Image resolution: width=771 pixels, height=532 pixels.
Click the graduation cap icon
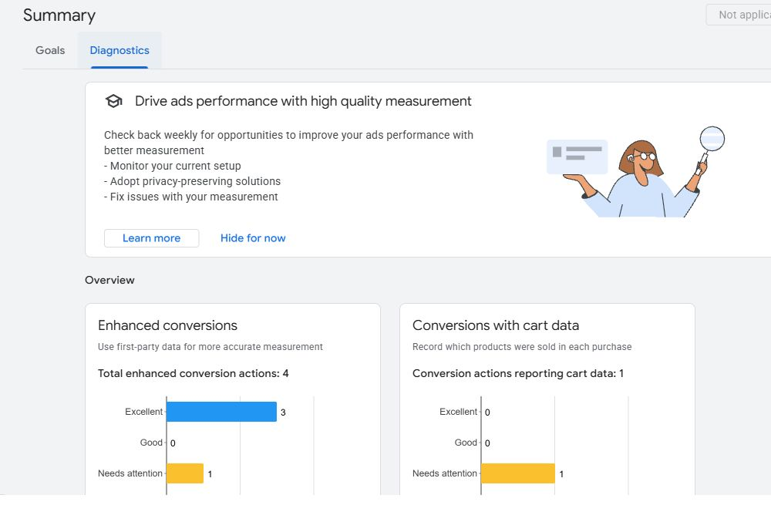[x=113, y=101]
